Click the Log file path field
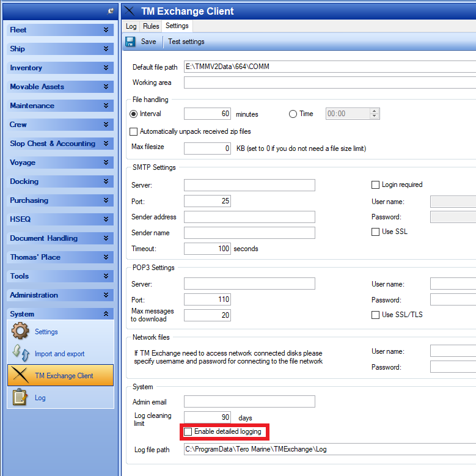476x476 pixels. [330, 449]
